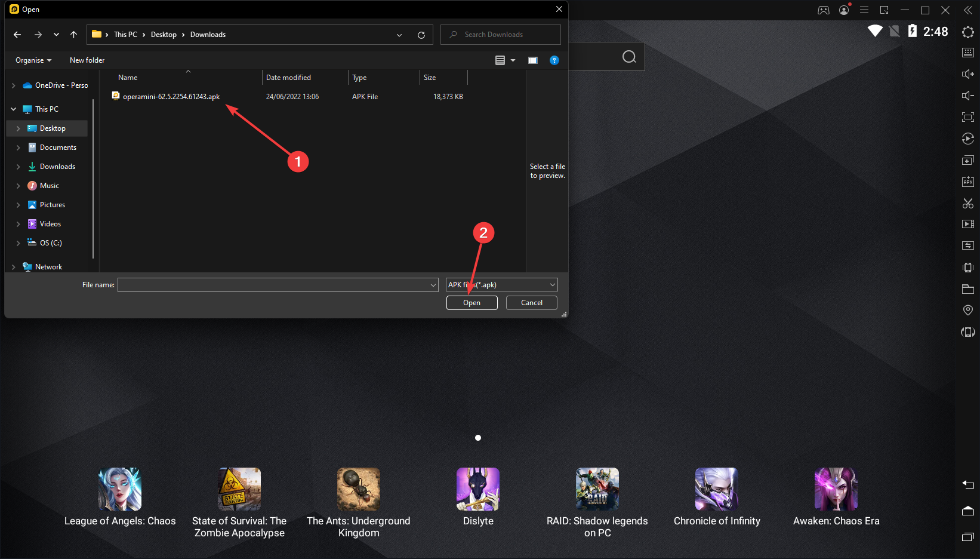Screen dimensions: 980x559
Task: Open recent locations dropdown arrow
Action: tap(56, 35)
